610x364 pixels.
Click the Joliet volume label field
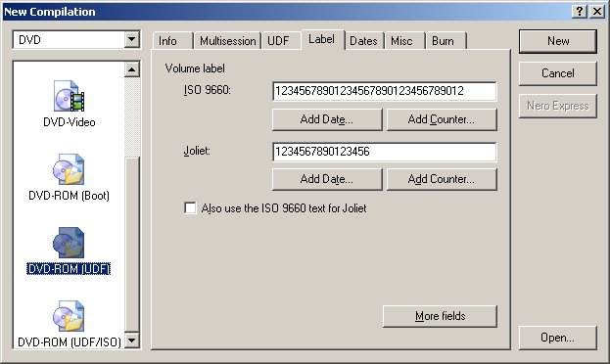(385, 152)
